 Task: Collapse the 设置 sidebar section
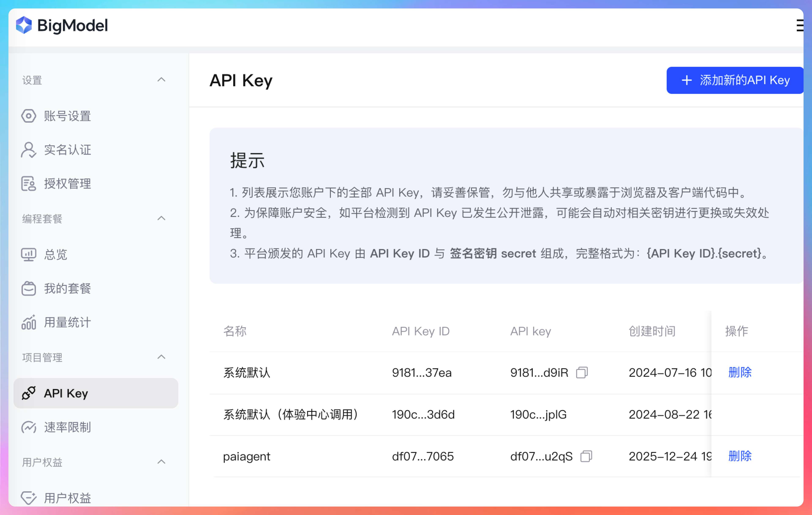click(162, 80)
